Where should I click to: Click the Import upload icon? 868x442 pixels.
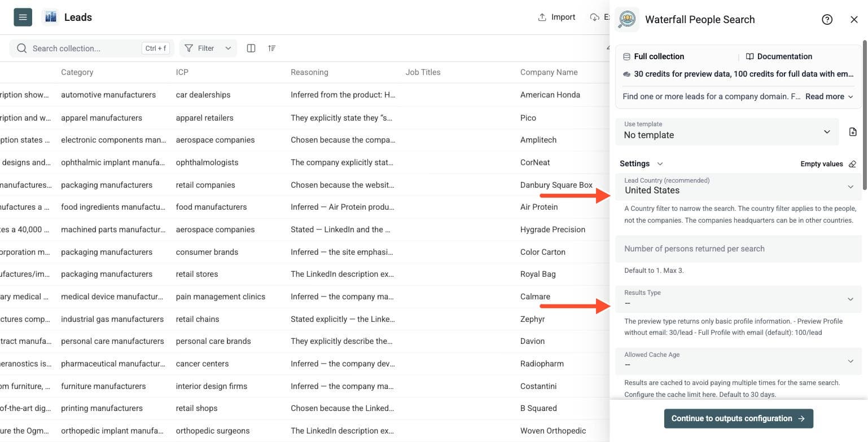(542, 17)
